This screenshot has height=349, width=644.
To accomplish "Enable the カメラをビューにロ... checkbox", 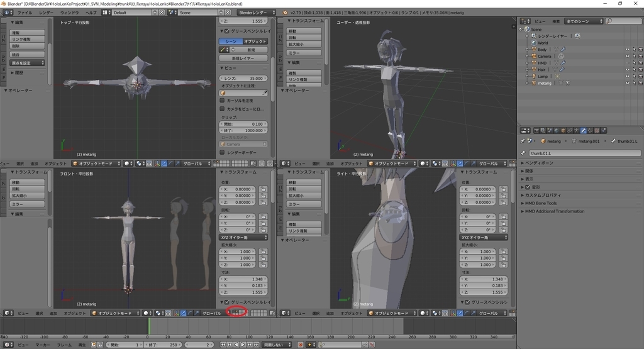I will pos(222,109).
